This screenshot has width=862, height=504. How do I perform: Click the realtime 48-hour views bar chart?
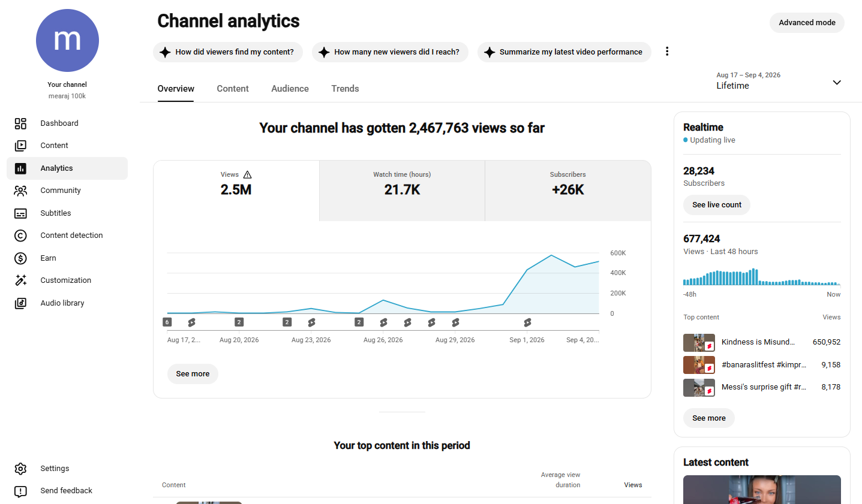[x=762, y=277]
